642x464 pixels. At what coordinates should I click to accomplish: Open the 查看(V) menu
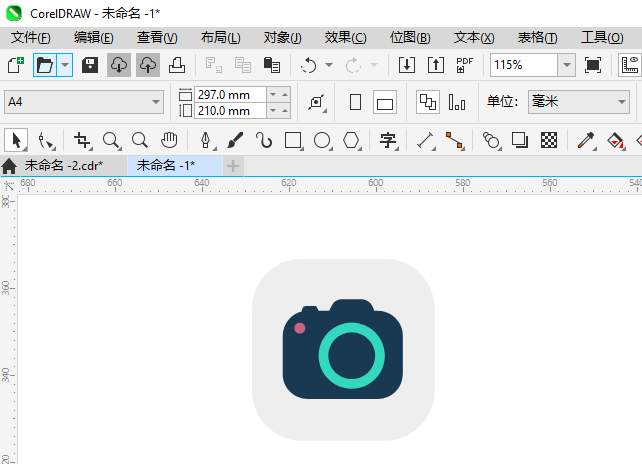pyautogui.click(x=157, y=38)
